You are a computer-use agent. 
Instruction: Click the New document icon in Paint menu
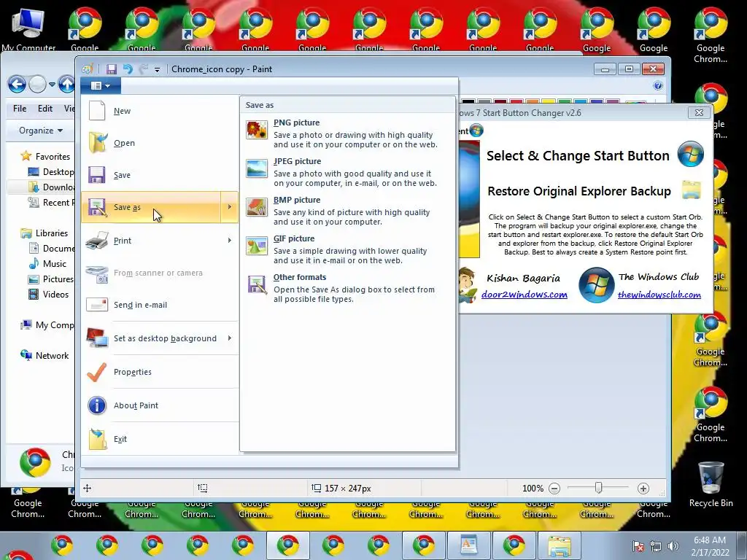[x=97, y=111]
